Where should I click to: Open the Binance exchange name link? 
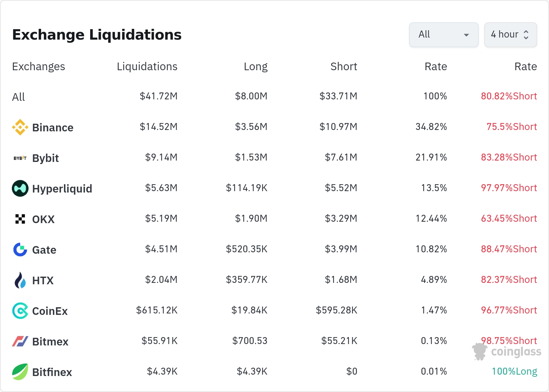click(x=53, y=128)
